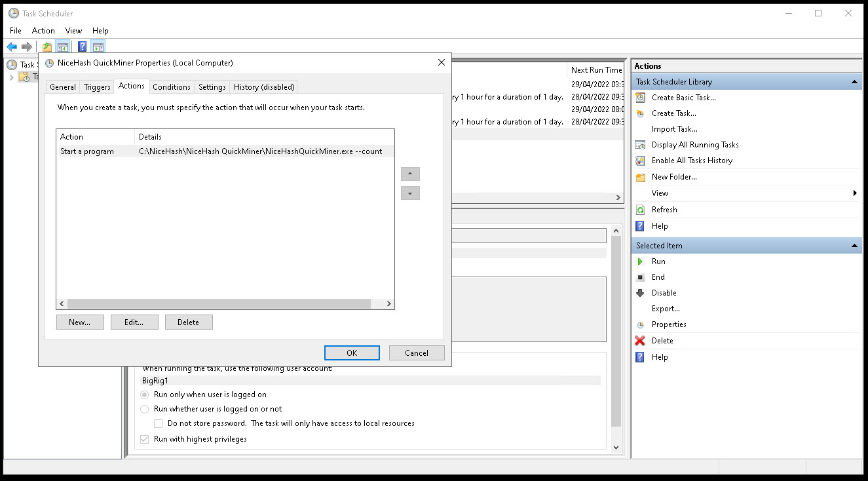
Task: Collapse the Selected Item section
Action: [854, 245]
